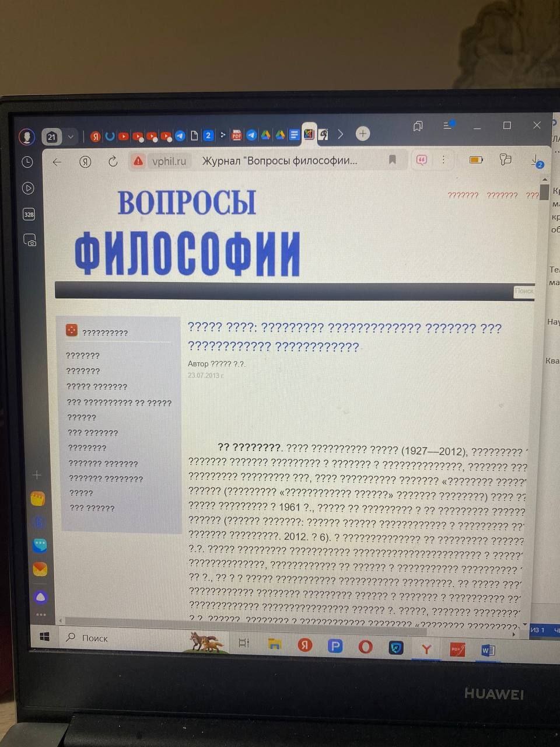The height and width of the screenshot is (747, 560).
Task: Open File Explorer from the taskbar
Action: click(x=275, y=644)
